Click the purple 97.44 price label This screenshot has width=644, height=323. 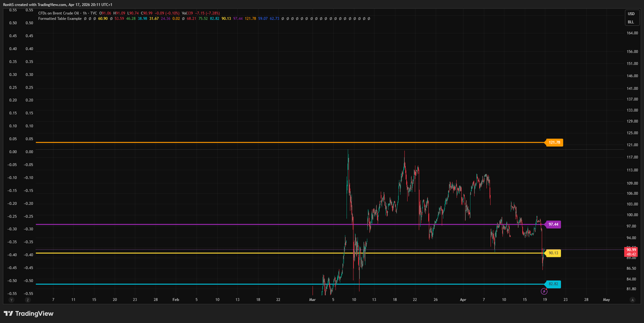pyautogui.click(x=553, y=224)
